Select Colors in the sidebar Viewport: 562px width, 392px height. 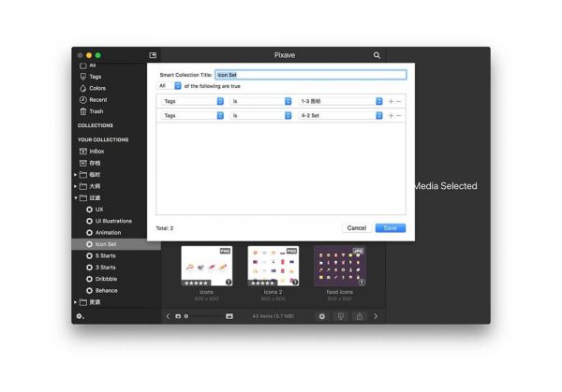tap(96, 88)
